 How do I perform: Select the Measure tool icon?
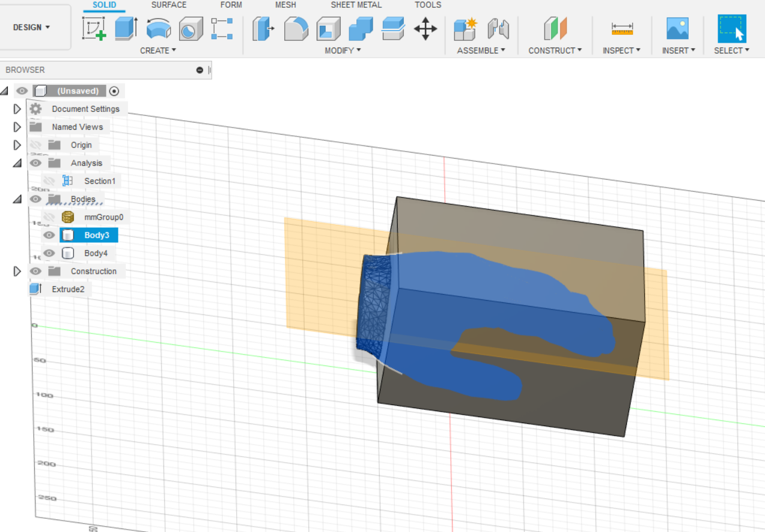(x=622, y=29)
